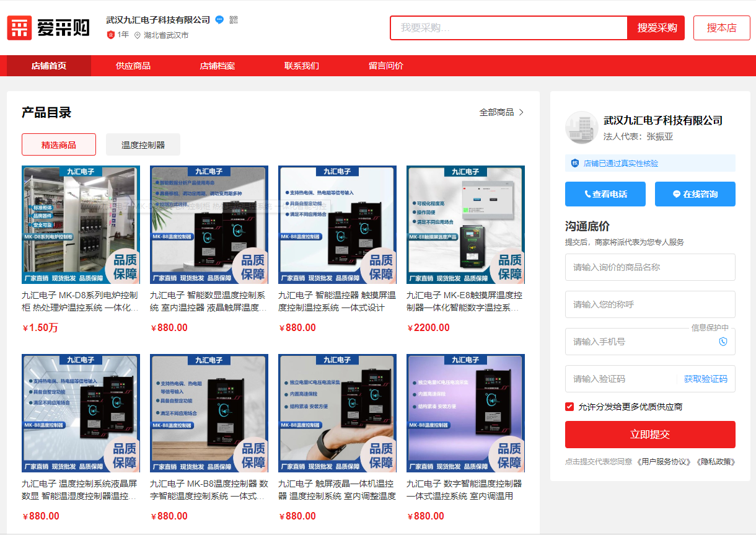The width and height of the screenshot is (756, 535).
Task: Click the speech bubble icon on 在线咨询
Action: click(x=676, y=194)
